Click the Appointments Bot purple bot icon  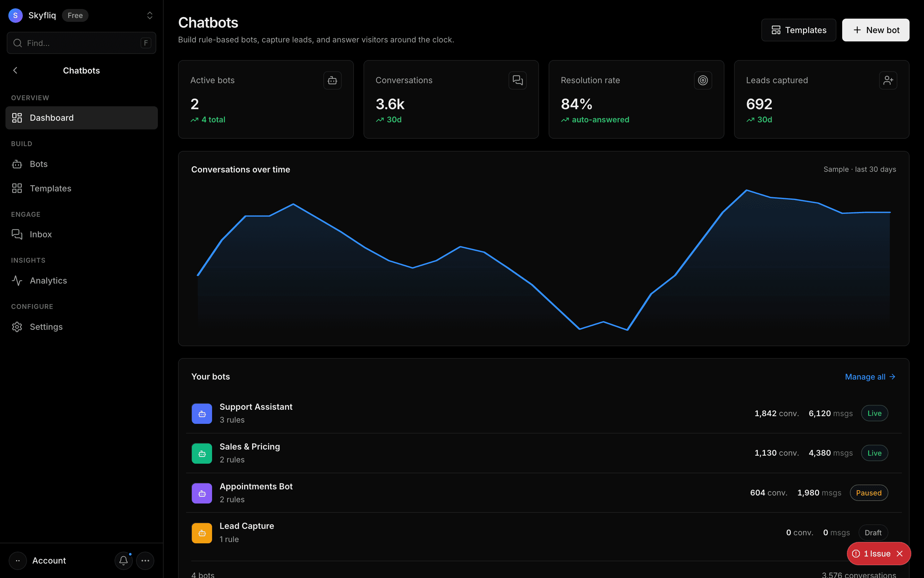pos(201,493)
